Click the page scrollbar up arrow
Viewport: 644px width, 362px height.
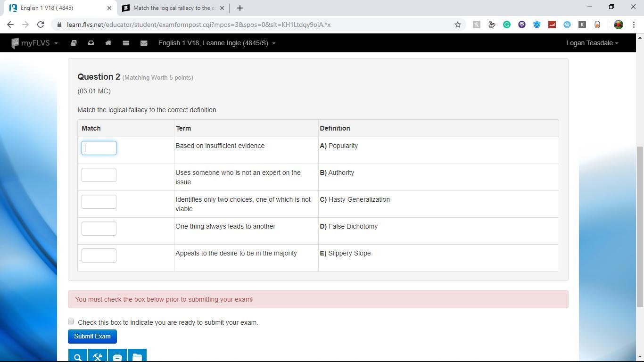pos(640,37)
